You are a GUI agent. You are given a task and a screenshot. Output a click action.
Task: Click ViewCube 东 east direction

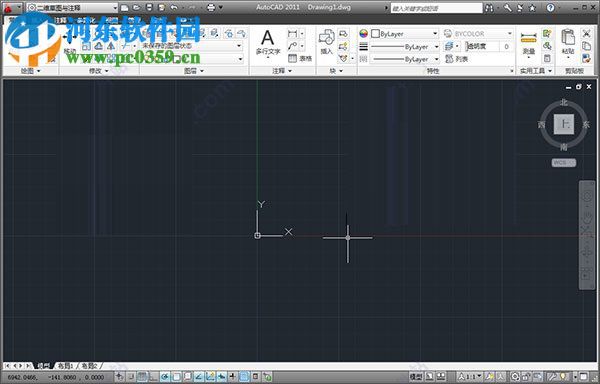pos(586,124)
